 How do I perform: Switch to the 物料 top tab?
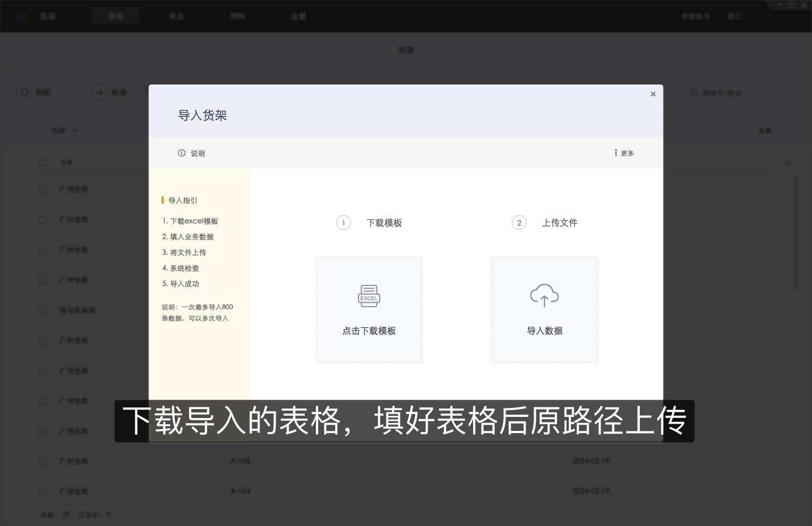pos(238,16)
